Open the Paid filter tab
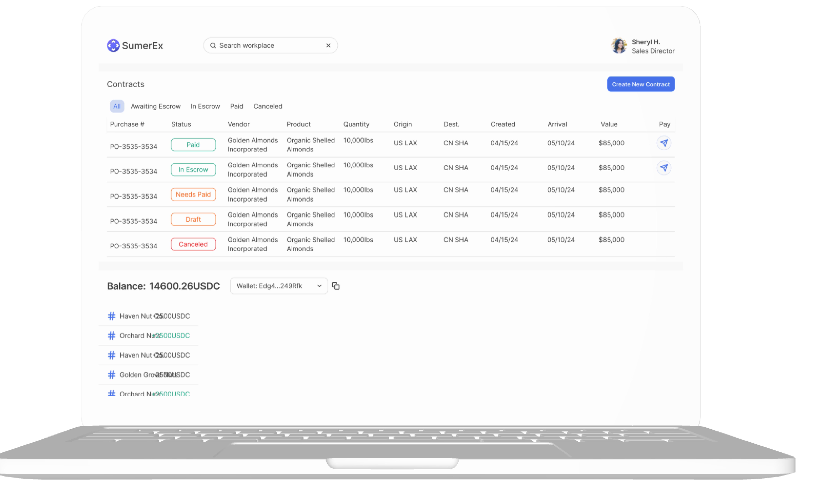Image resolution: width=814 pixels, height=504 pixels. point(236,106)
